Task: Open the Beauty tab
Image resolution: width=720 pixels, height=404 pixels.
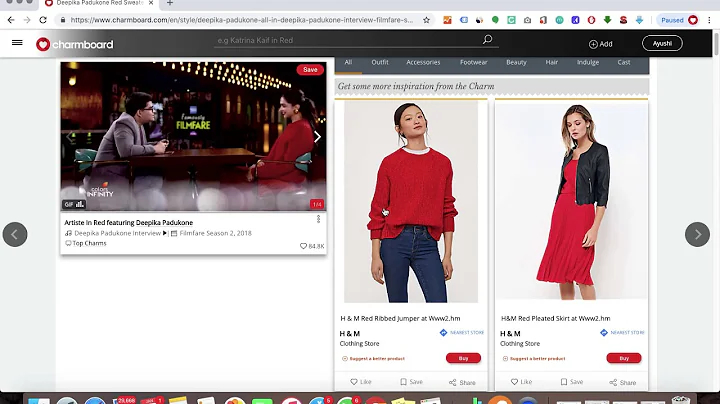Action: tap(516, 62)
